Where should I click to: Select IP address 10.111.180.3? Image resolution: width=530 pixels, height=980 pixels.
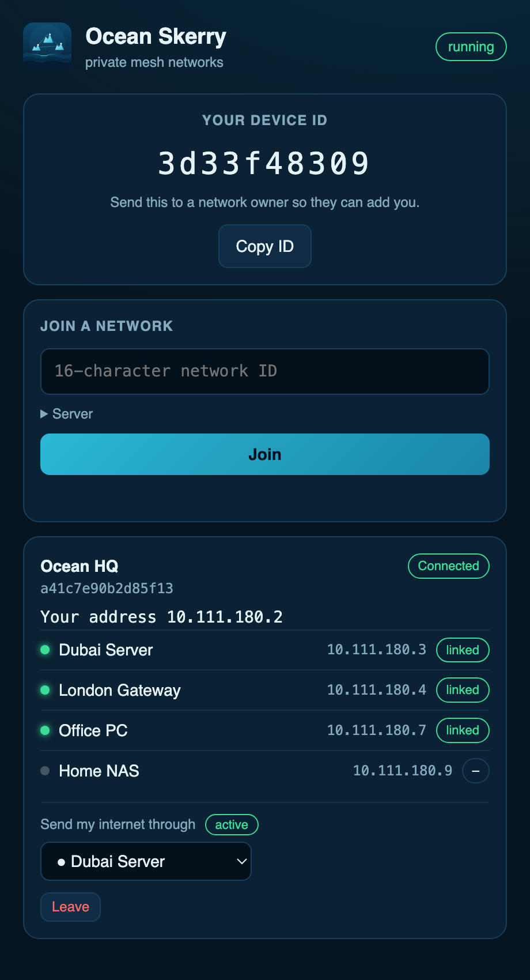tap(377, 650)
